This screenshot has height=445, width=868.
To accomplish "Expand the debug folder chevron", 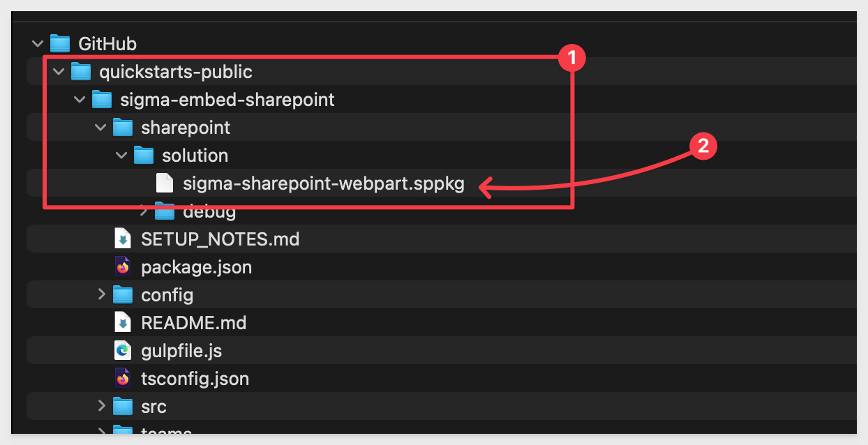I will point(143,209).
